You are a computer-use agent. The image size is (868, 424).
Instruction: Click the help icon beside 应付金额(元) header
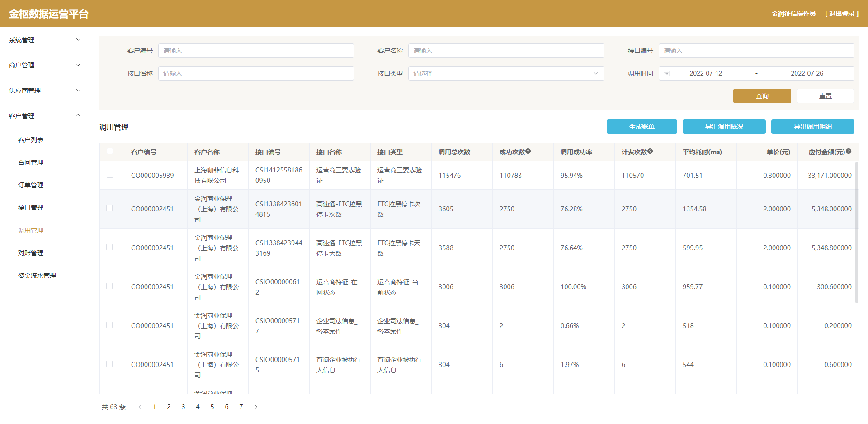coord(849,152)
